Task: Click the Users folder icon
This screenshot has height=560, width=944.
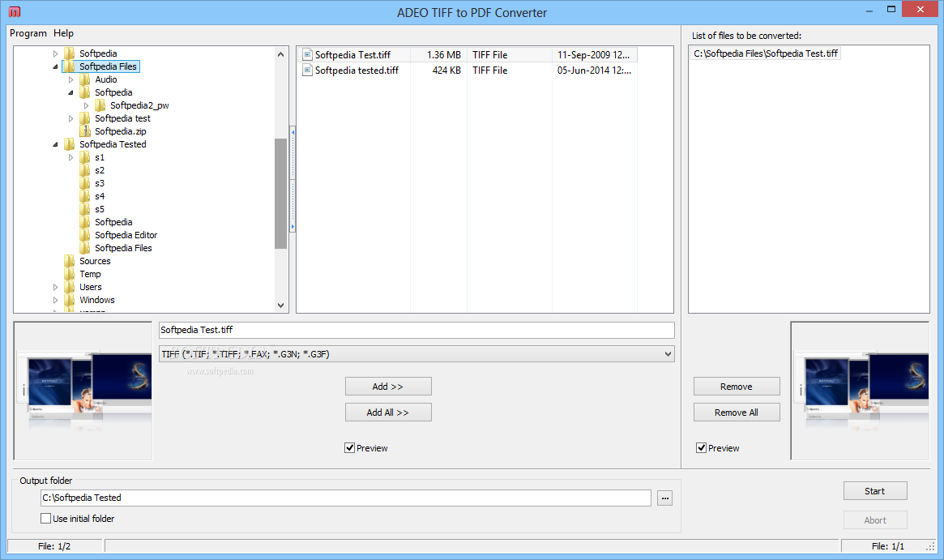Action: (69, 287)
